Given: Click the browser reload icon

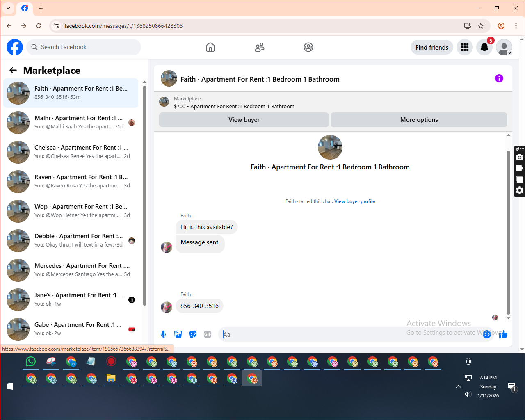Looking at the screenshot, I should tap(39, 26).
